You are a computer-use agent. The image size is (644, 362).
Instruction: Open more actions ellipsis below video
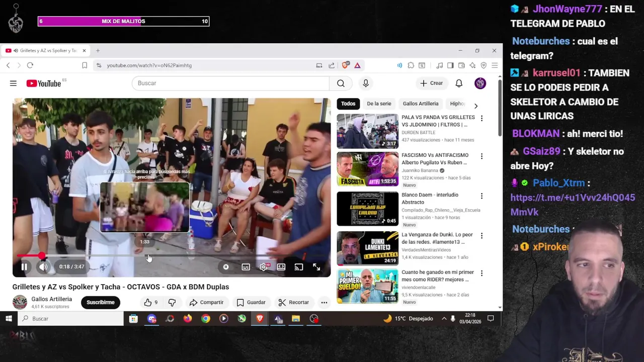(x=324, y=302)
